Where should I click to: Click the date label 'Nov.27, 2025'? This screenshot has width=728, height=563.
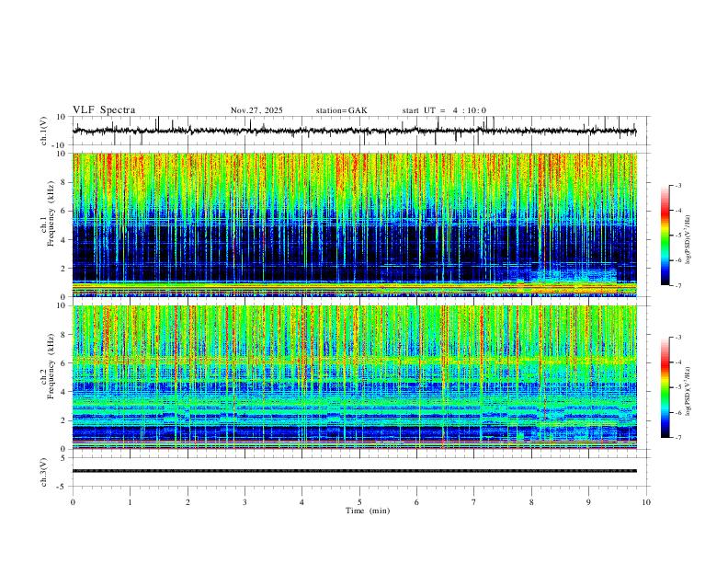pos(256,110)
